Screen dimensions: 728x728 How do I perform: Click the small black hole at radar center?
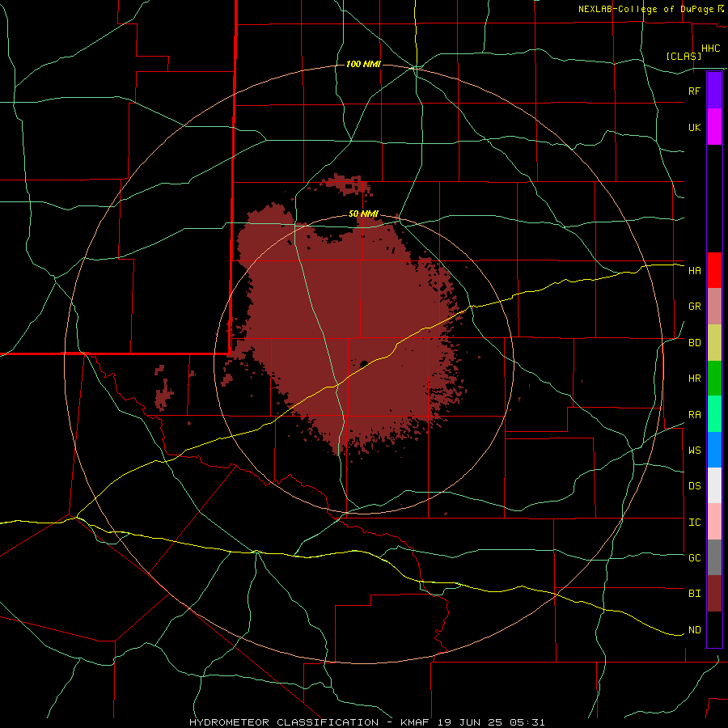pyautogui.click(x=364, y=363)
